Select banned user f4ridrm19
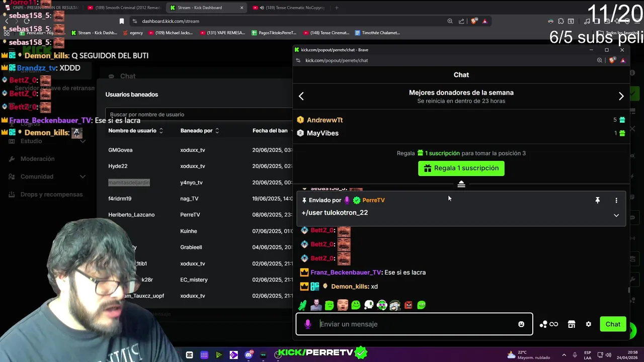644x362 pixels. pyautogui.click(x=120, y=199)
